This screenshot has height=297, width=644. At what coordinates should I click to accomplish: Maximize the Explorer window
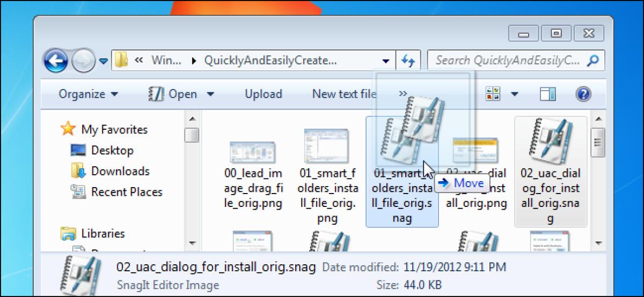pyautogui.click(x=557, y=34)
